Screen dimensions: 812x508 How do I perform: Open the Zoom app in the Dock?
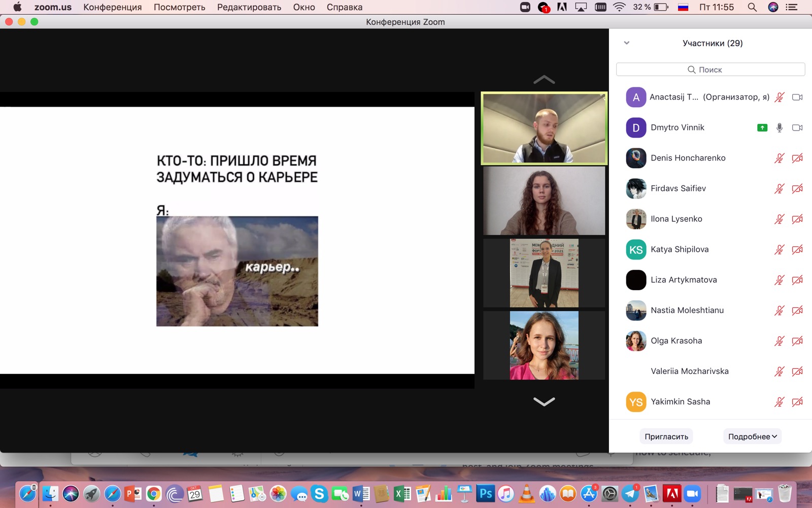[692, 493]
